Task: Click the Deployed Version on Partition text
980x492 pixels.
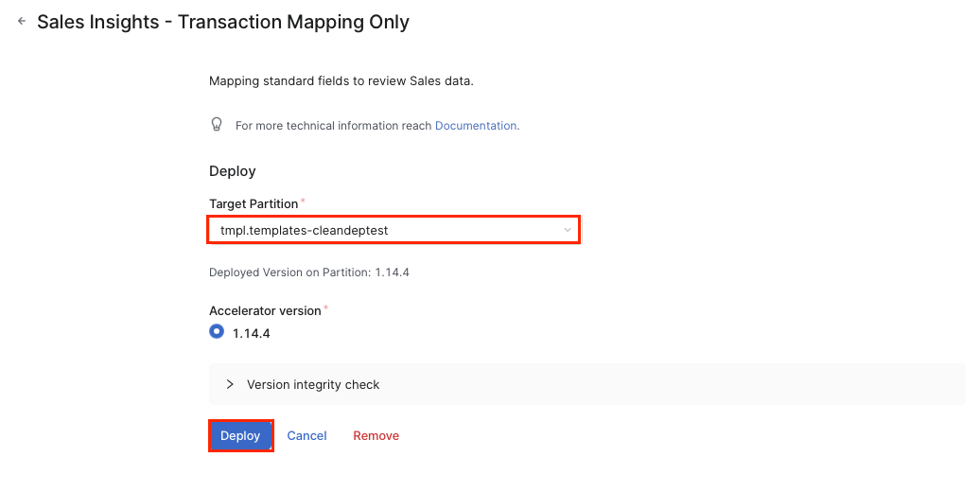Action: [308, 272]
